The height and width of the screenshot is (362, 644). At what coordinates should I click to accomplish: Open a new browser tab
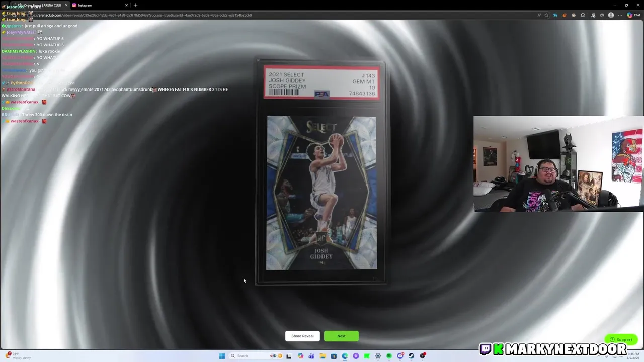point(135,5)
